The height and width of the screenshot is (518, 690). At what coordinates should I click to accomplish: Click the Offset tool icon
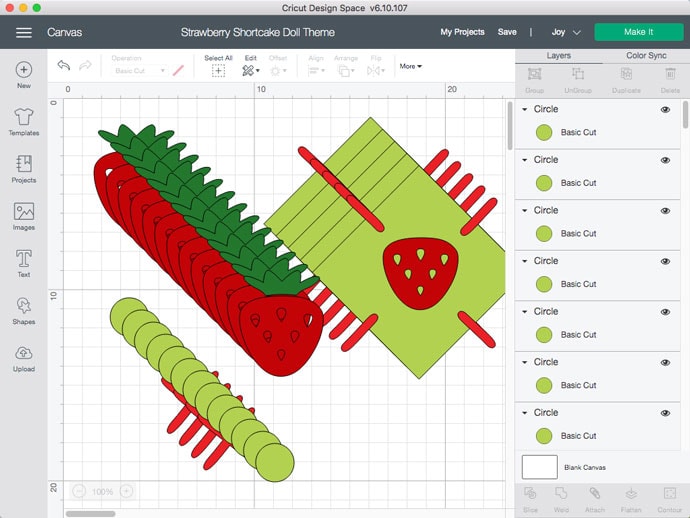(x=278, y=70)
